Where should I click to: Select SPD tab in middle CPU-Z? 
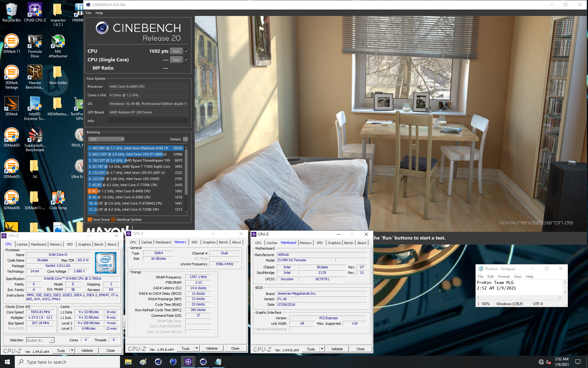tap(194, 242)
